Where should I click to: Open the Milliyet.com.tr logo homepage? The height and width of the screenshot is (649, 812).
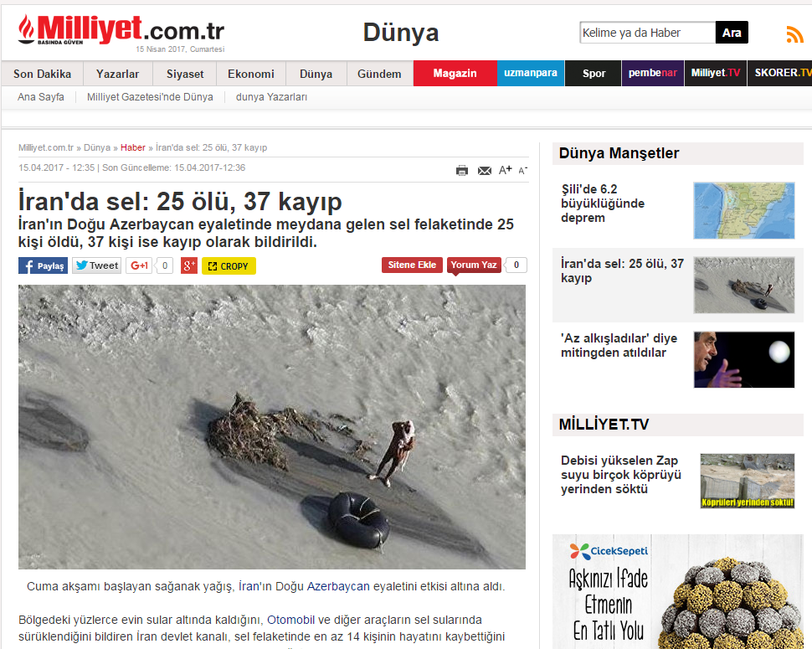click(x=121, y=32)
